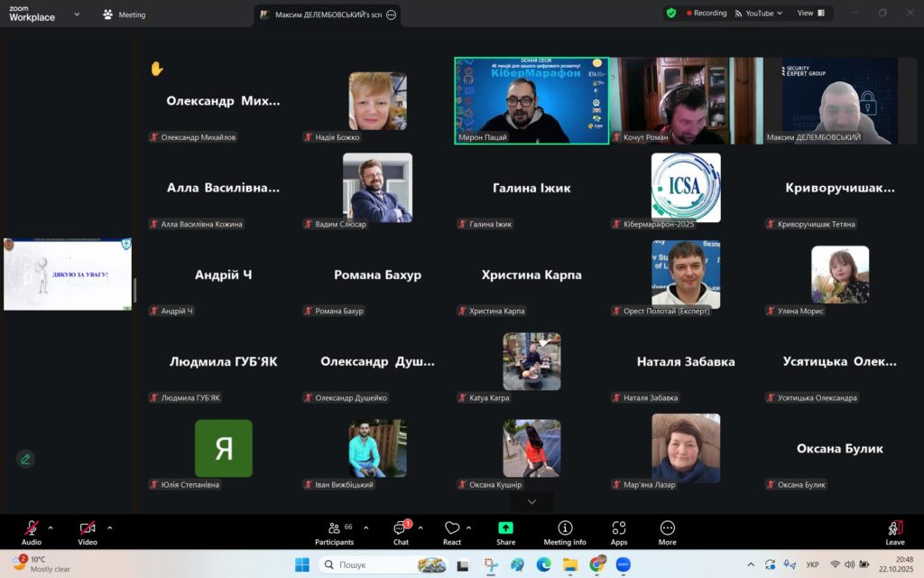The height and width of the screenshot is (578, 924).
Task: Switch to the Meeting tab
Action: (x=124, y=14)
